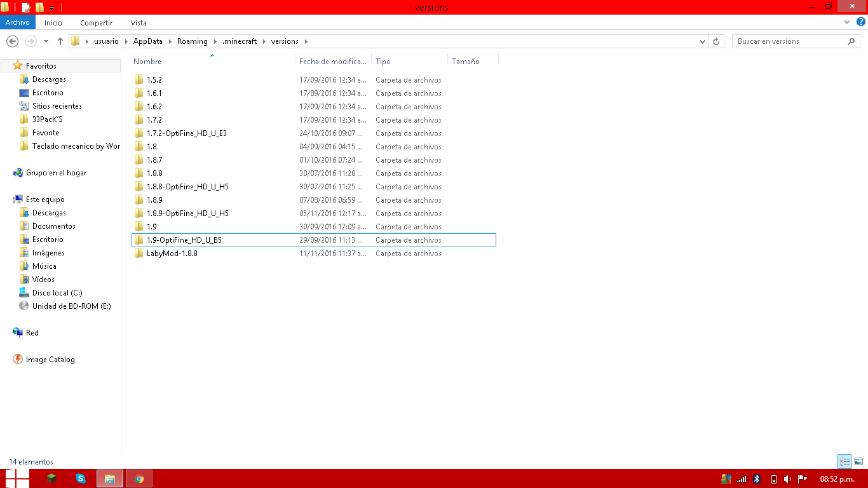This screenshot has width=868, height=488.
Task: Click the search magnifier icon
Action: pyautogui.click(x=851, y=41)
